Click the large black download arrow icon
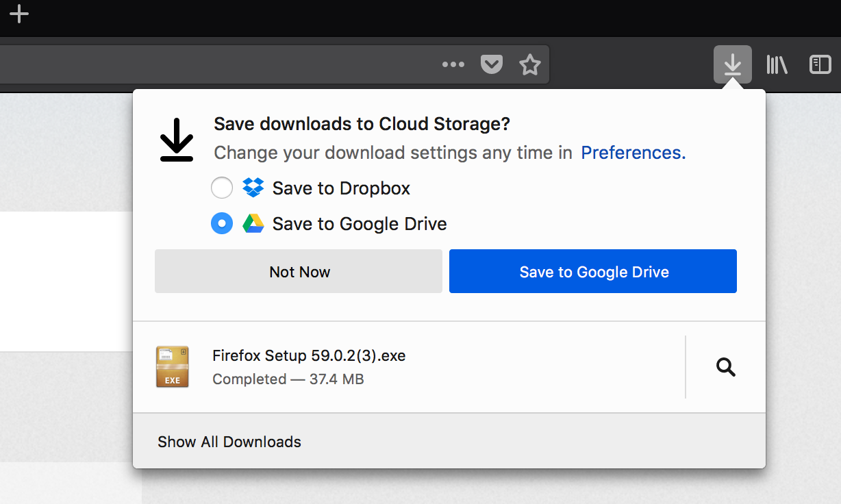This screenshot has height=504, width=841. [x=177, y=140]
